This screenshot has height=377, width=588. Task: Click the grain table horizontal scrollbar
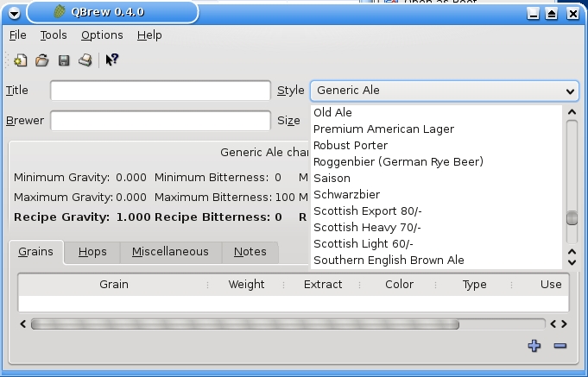click(x=244, y=324)
